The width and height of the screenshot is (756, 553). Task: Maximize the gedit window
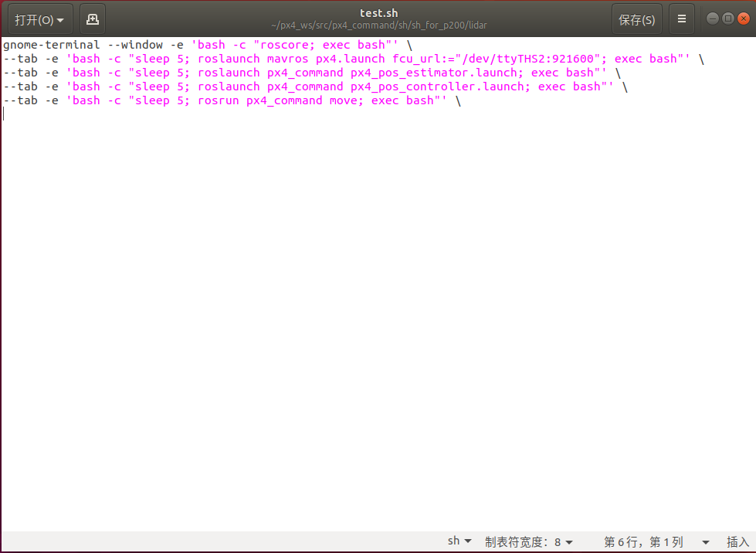[x=728, y=19]
